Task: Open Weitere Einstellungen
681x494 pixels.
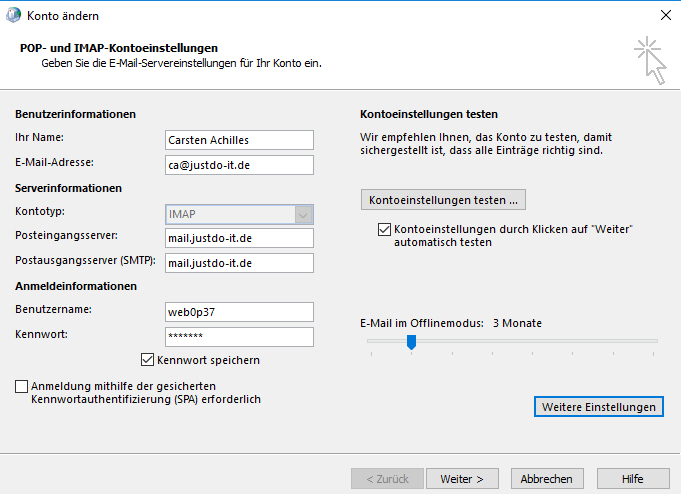Action: tap(598, 407)
